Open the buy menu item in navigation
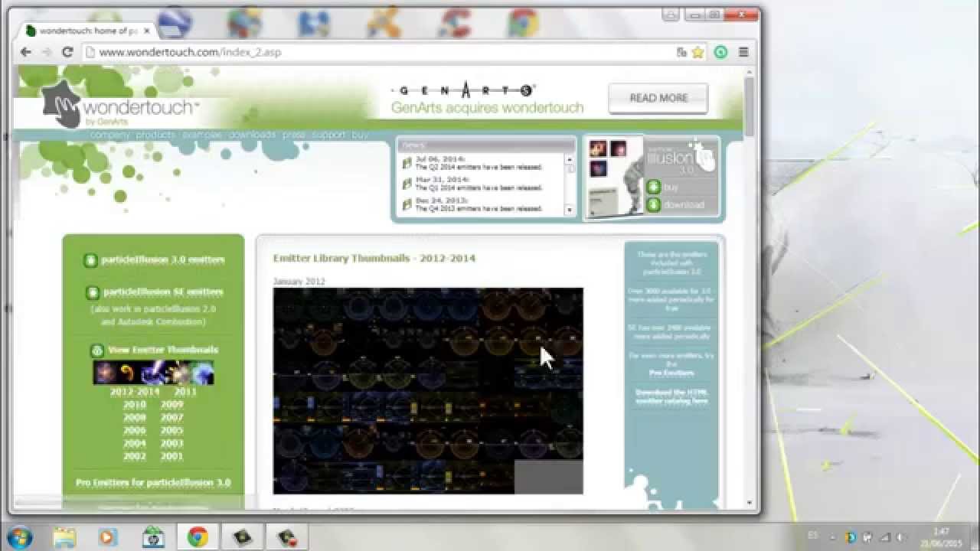The image size is (980, 551). [361, 135]
